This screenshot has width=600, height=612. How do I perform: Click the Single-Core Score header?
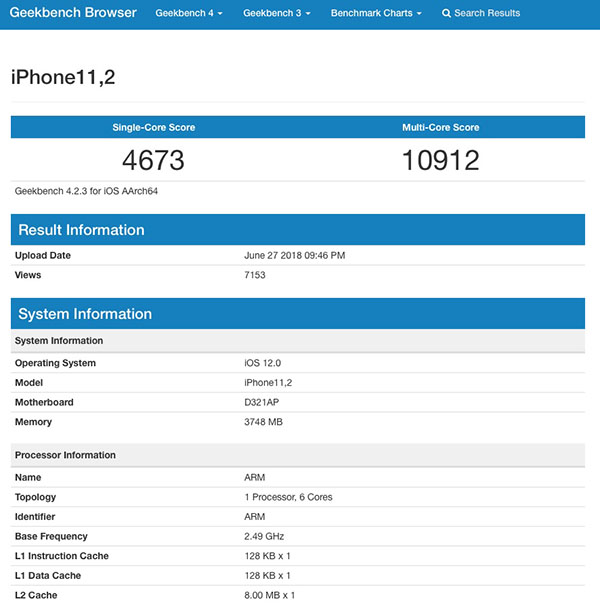pos(154,127)
